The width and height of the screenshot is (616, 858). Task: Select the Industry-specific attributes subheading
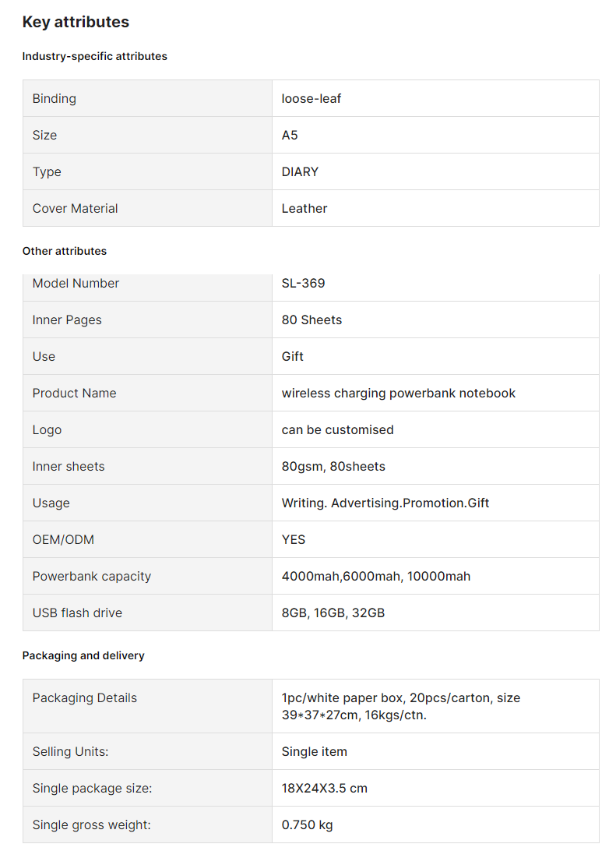[x=94, y=56]
